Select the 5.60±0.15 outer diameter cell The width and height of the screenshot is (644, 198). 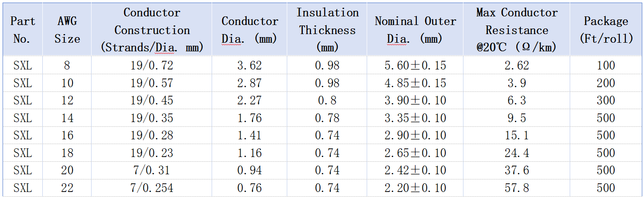tap(415, 66)
